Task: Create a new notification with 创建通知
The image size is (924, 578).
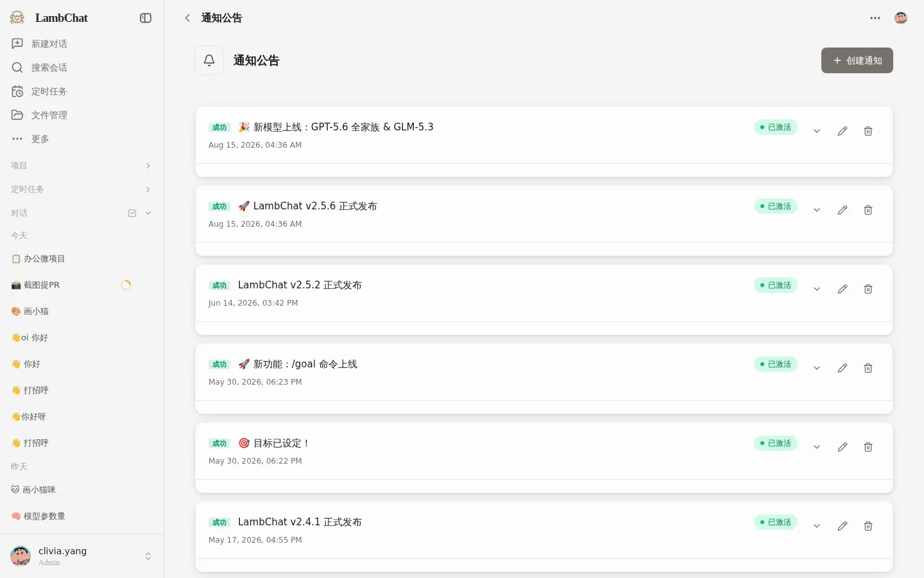Action: (857, 60)
